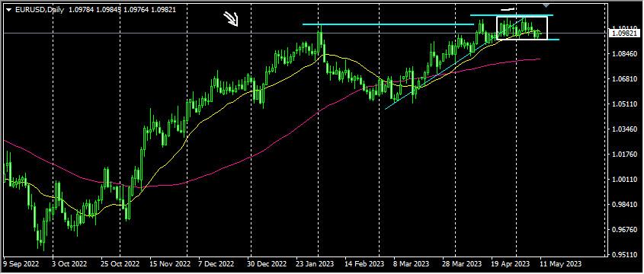This screenshot has height=274, width=644.
Task: Click the 23 Jan 2023 date label
Action: point(316,263)
